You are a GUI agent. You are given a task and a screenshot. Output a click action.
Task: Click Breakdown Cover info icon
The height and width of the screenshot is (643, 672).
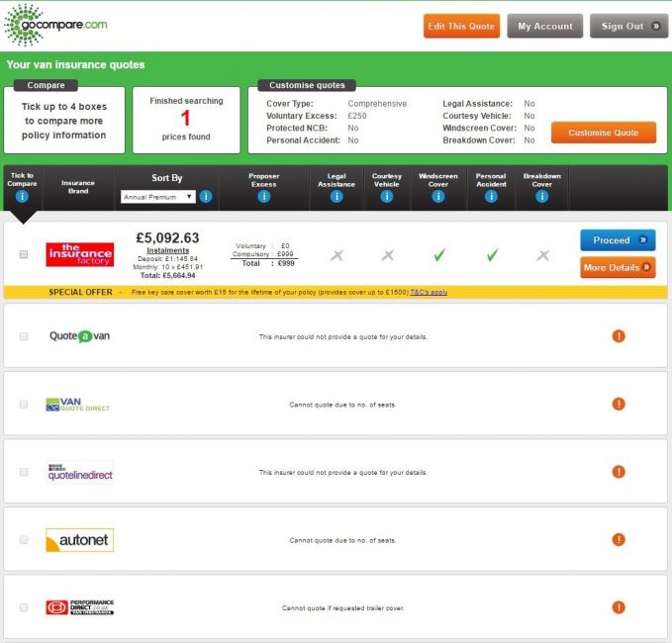(x=541, y=197)
